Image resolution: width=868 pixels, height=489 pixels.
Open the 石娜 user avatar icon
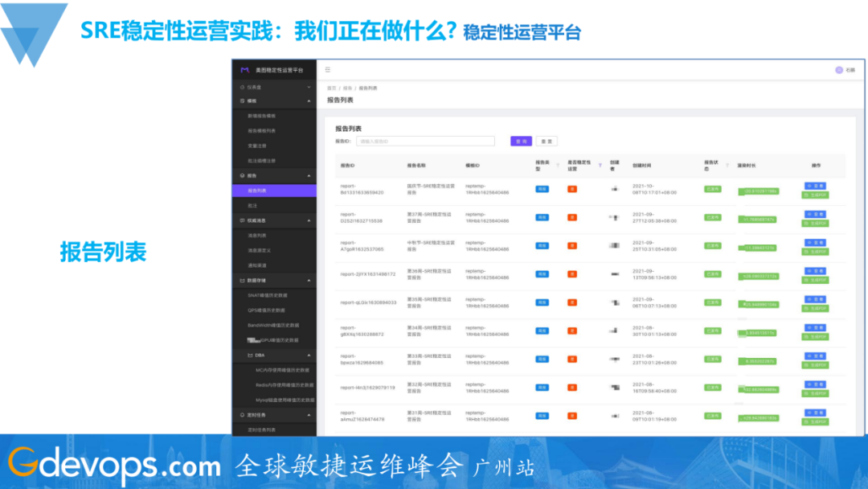[x=841, y=71]
